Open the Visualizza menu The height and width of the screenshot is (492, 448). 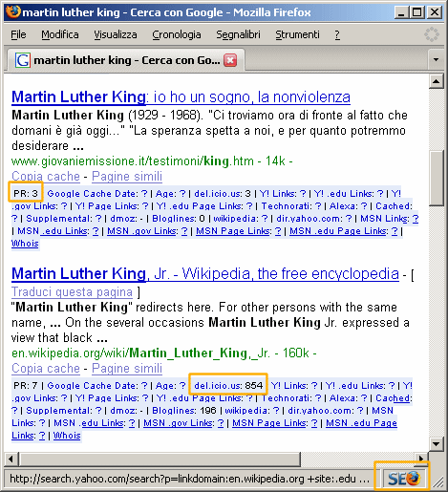pyautogui.click(x=116, y=34)
